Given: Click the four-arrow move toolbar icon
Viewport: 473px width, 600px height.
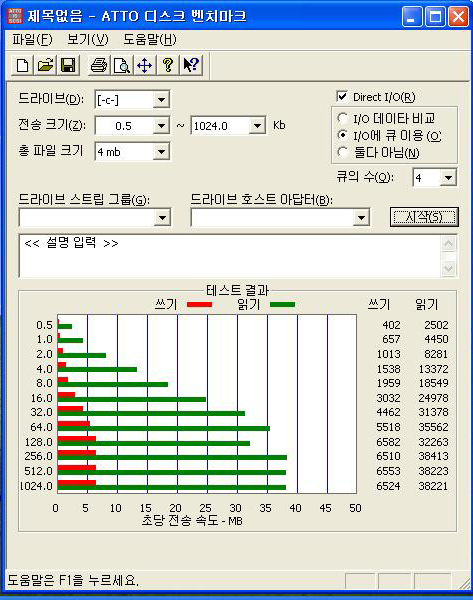Looking at the screenshot, I should tap(145, 65).
